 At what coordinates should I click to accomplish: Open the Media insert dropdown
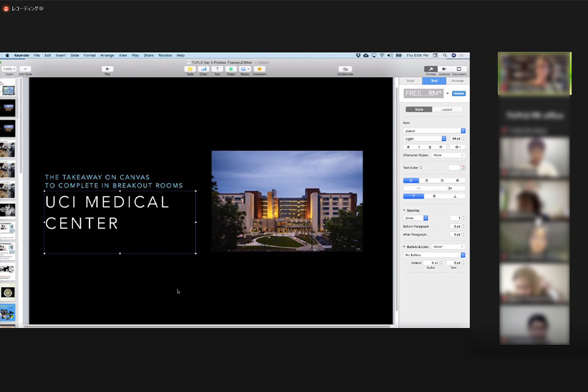245,69
